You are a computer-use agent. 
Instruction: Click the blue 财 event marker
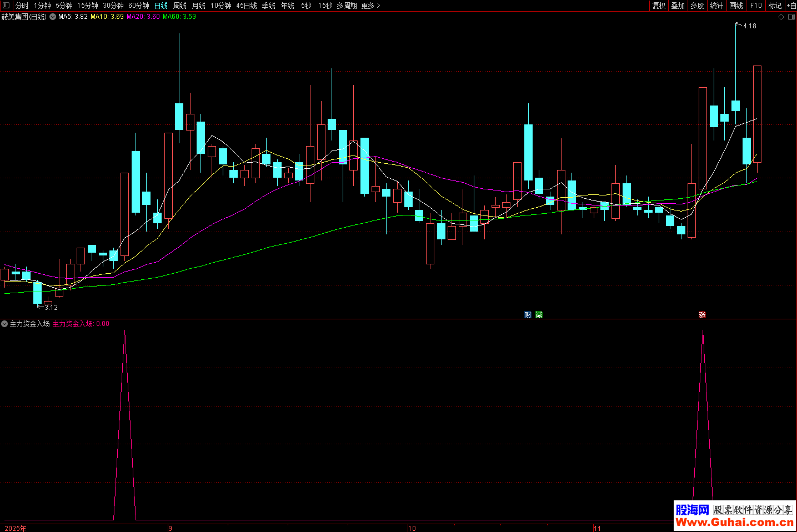(528, 315)
